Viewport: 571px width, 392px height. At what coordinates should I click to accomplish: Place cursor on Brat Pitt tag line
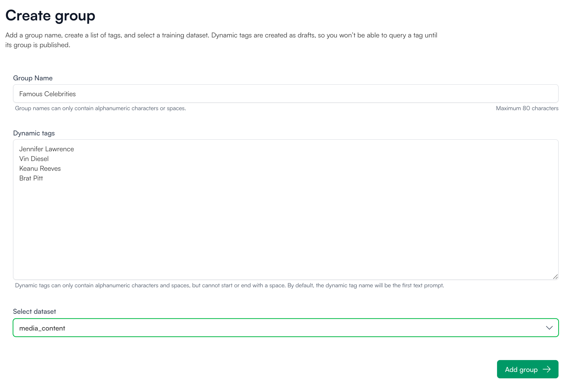pyautogui.click(x=31, y=178)
